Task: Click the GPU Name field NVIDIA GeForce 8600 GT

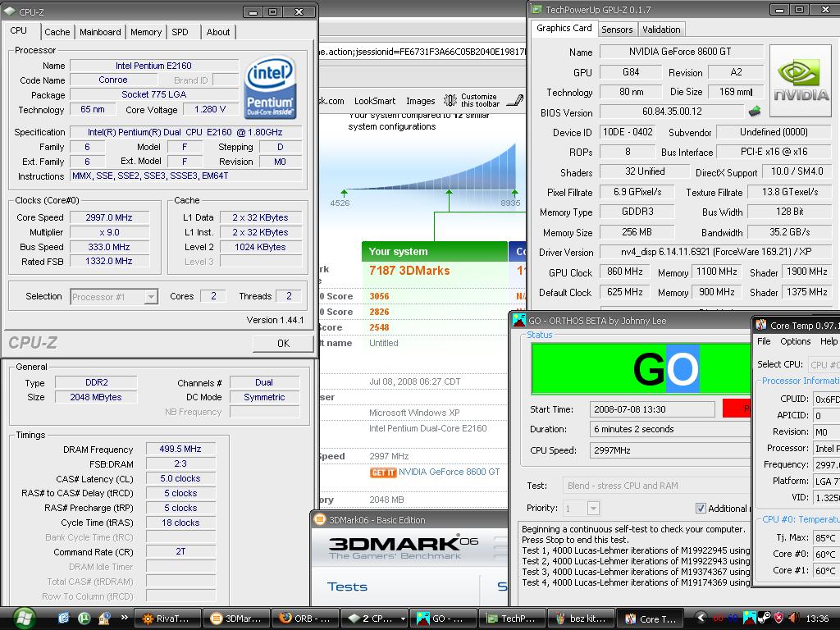Action: coord(681,52)
